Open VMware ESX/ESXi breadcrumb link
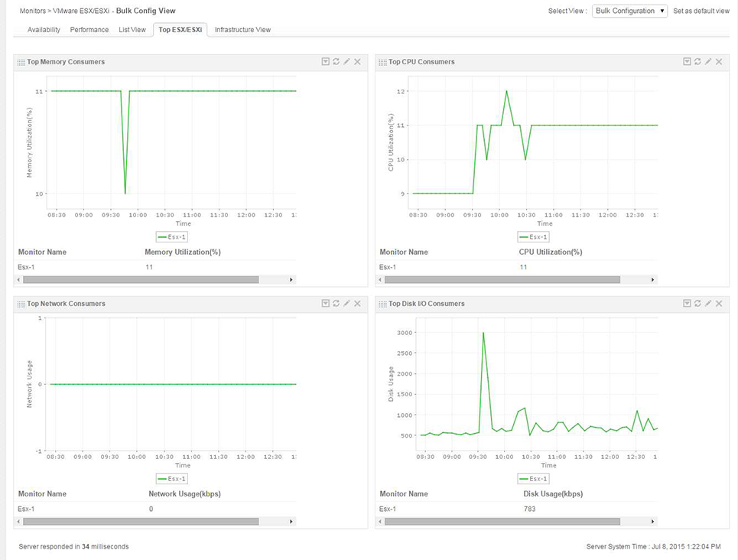This screenshot has width=738, height=560. pos(81,11)
